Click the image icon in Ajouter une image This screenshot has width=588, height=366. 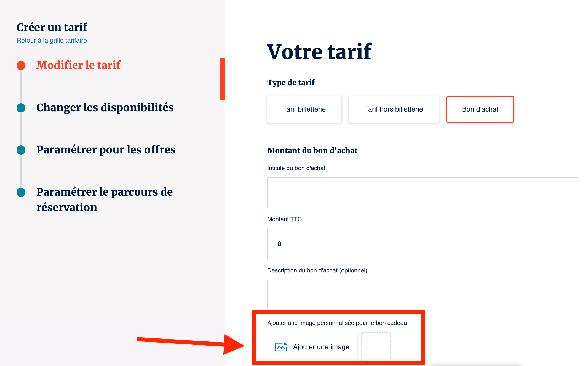coord(280,347)
